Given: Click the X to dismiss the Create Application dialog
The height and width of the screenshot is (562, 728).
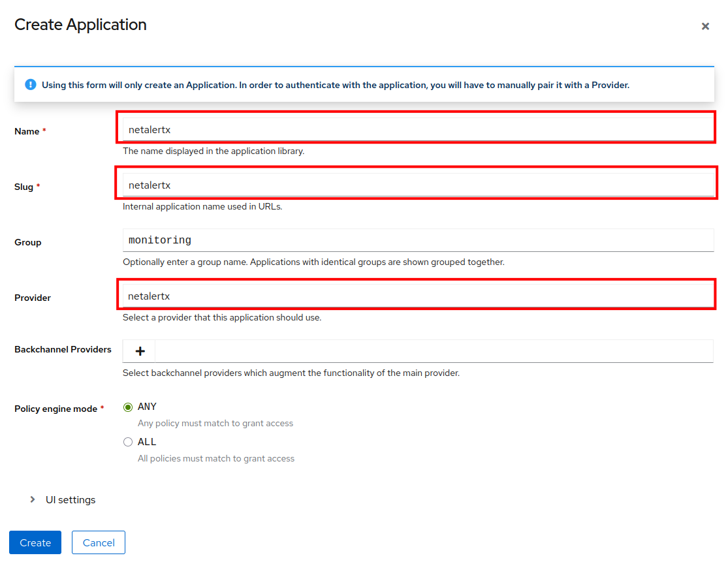Looking at the screenshot, I should 705,26.
